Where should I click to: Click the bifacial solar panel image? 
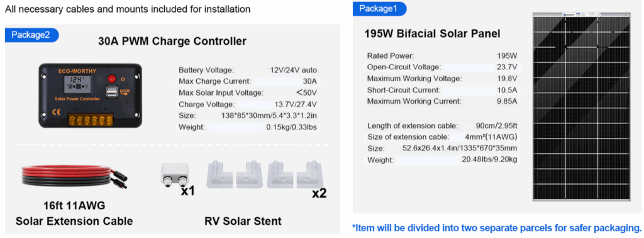pos(581,106)
